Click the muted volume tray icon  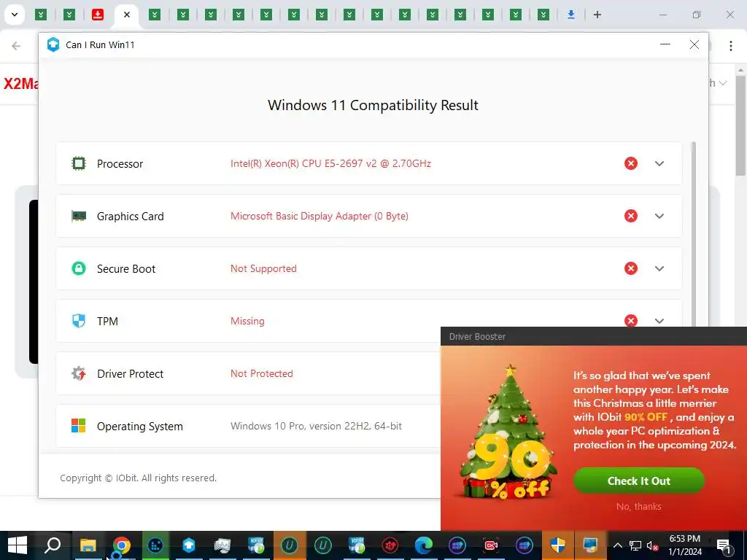(652, 545)
